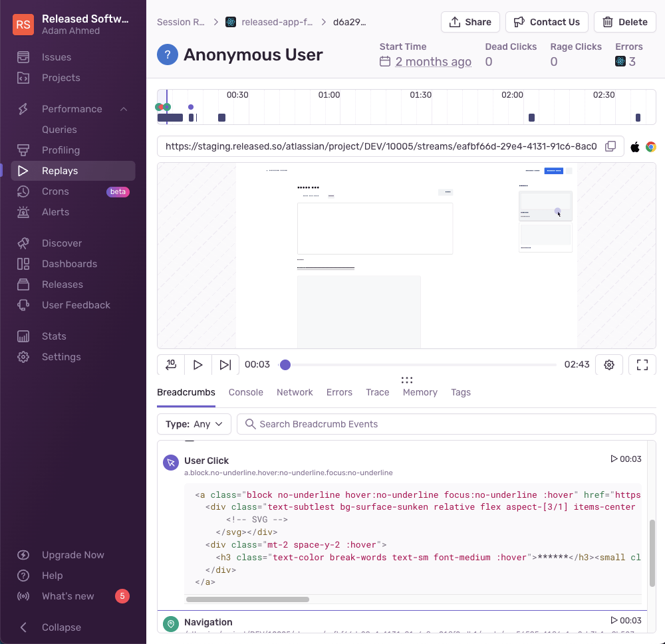The height and width of the screenshot is (644, 665).
Task: Delete this replay
Action: pos(624,22)
